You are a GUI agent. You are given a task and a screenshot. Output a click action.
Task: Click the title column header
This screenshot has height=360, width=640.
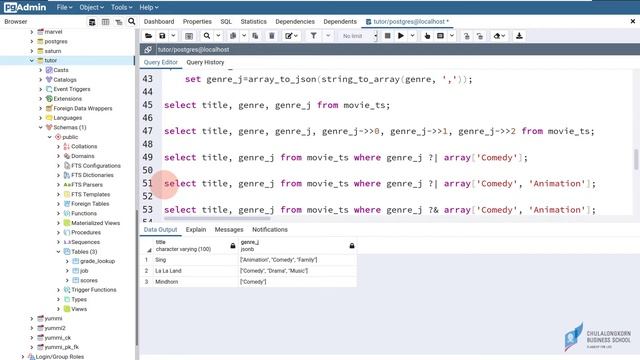click(195, 246)
